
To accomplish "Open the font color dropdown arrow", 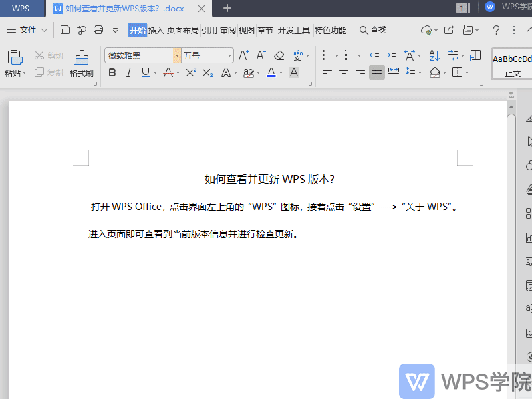I will point(281,73).
